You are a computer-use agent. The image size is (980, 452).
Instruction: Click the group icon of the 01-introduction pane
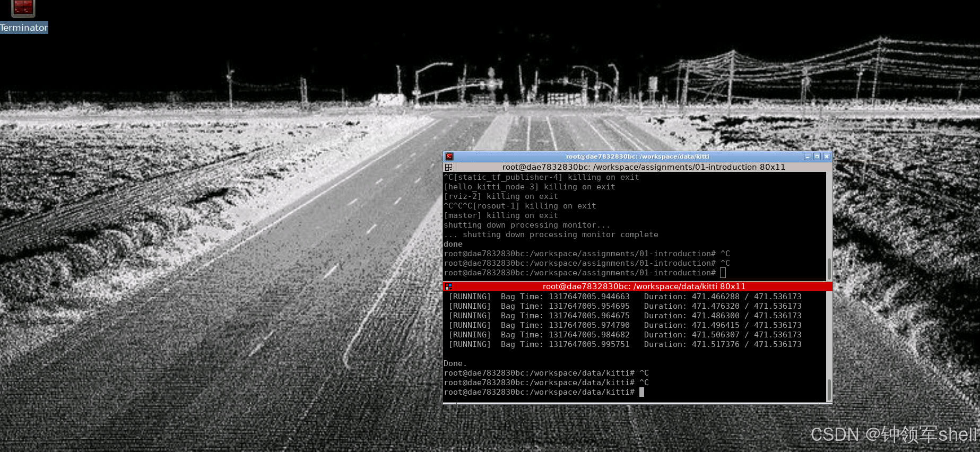448,167
